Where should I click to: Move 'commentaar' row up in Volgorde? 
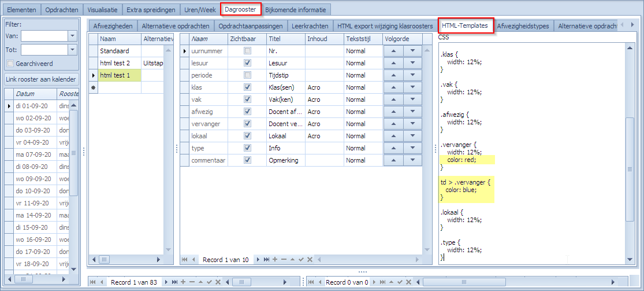click(x=393, y=160)
